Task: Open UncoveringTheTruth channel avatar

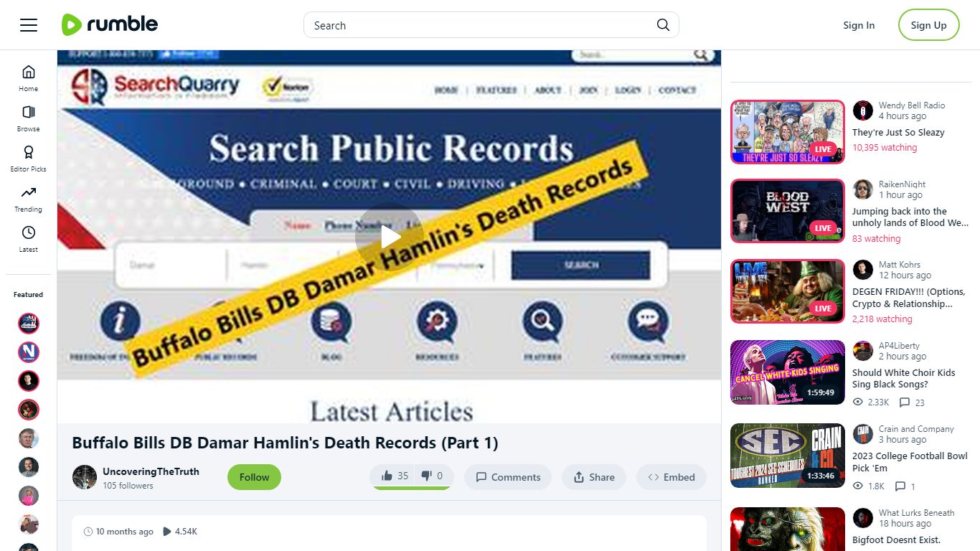Action: [85, 477]
